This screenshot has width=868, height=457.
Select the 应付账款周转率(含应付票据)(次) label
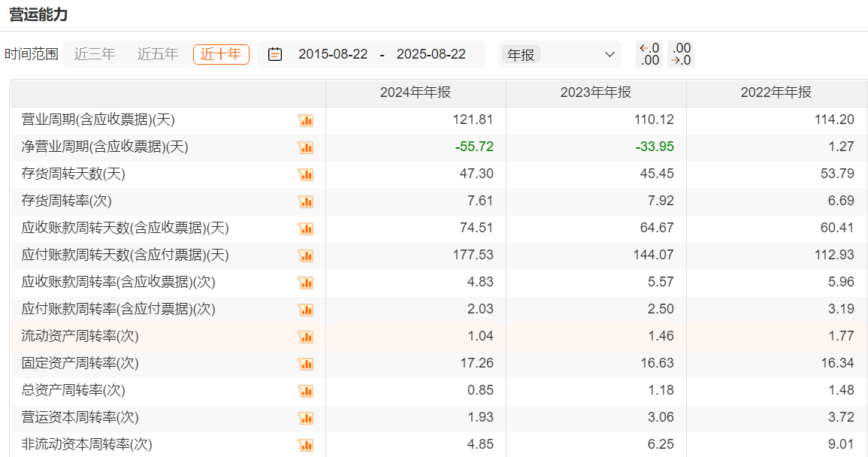pos(119,309)
